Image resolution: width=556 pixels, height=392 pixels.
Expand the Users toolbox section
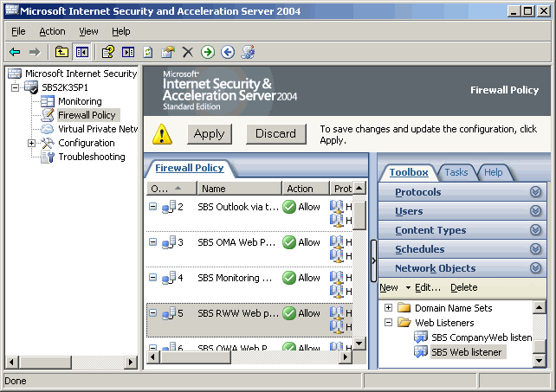pos(535,211)
